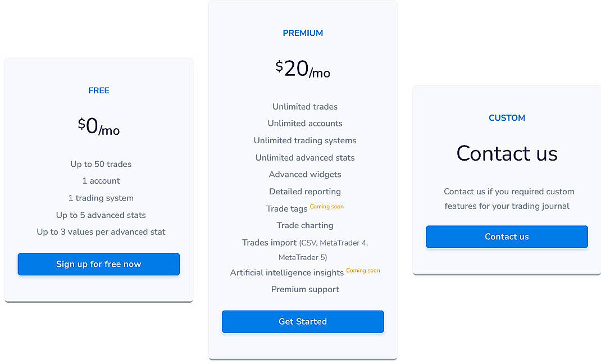The height and width of the screenshot is (364, 601).
Task: Select the Premium support feature line
Action: pos(304,289)
